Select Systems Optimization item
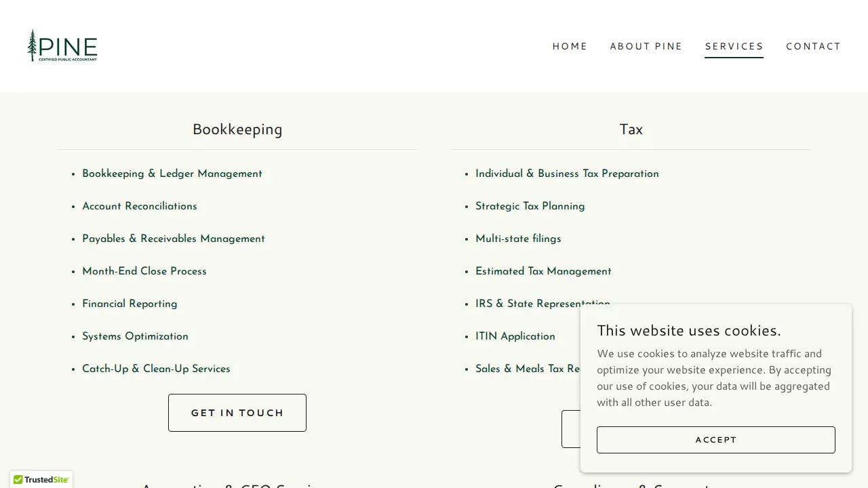Screen dimensions: 868x488 tap(135, 336)
